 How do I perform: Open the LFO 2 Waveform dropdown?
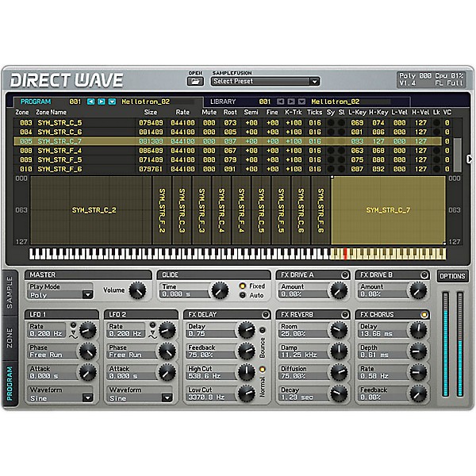pyautogui.click(x=140, y=398)
